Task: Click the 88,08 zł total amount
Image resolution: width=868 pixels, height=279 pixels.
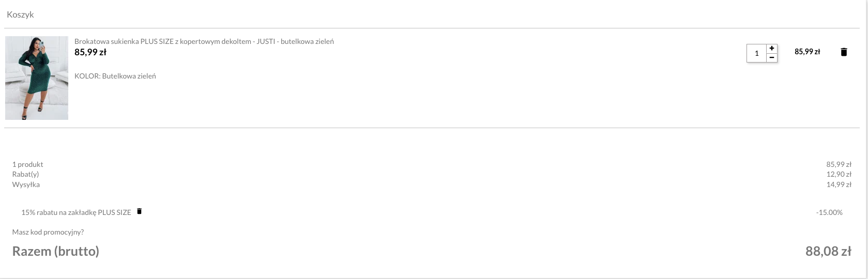Action: [828, 251]
